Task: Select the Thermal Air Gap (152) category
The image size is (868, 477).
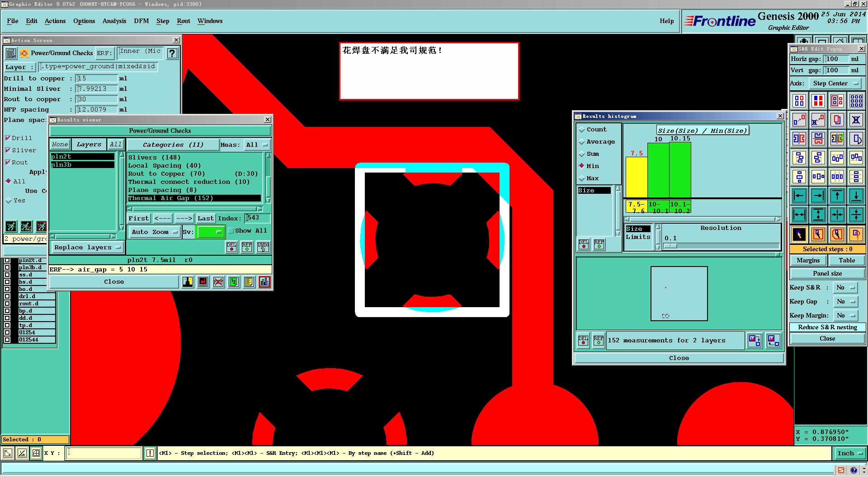Action: pos(194,198)
